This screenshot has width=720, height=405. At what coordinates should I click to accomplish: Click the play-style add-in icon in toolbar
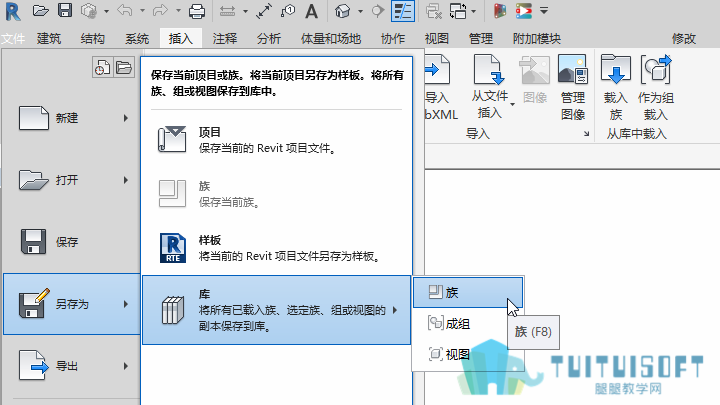[523, 11]
